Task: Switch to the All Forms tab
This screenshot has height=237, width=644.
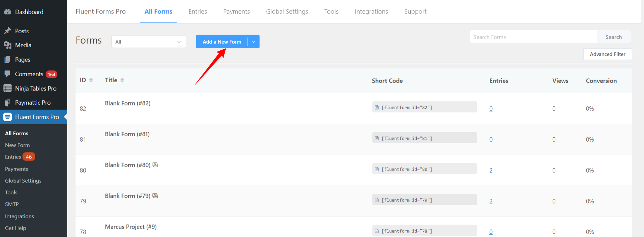Action: point(158,11)
